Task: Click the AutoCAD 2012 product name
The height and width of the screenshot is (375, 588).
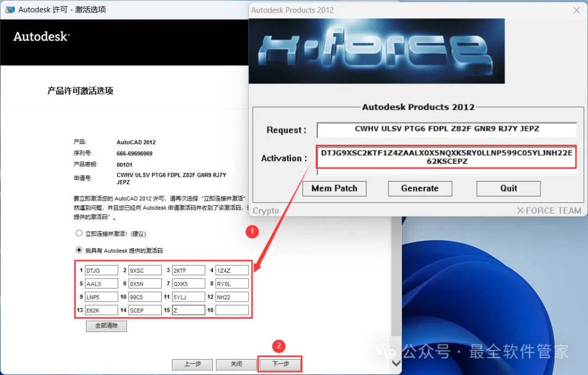Action: point(136,142)
